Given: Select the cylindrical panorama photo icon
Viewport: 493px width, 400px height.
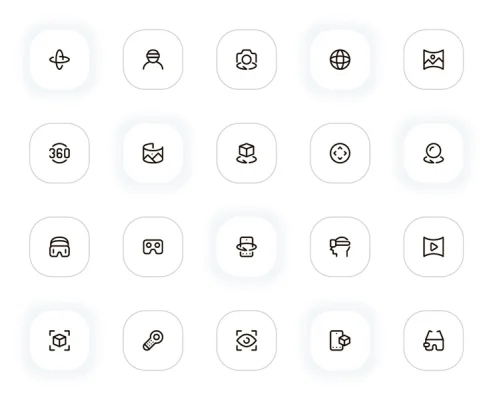Looking at the screenshot, I should point(153,153).
